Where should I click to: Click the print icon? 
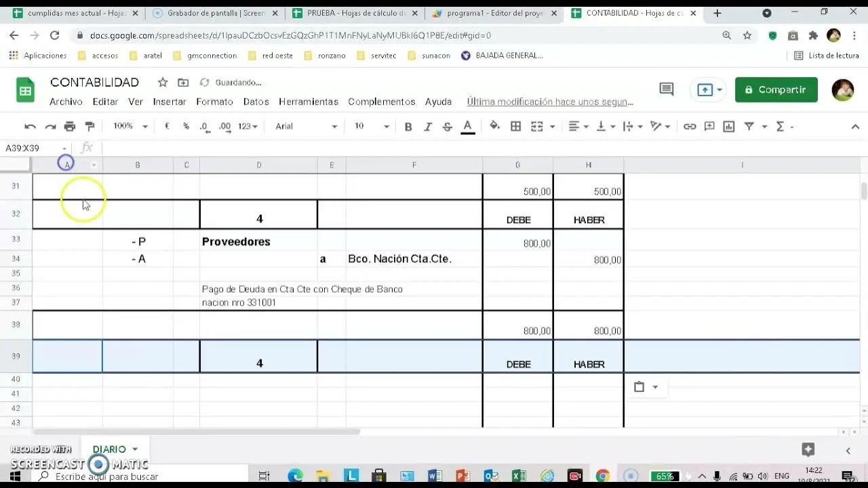[x=70, y=127]
